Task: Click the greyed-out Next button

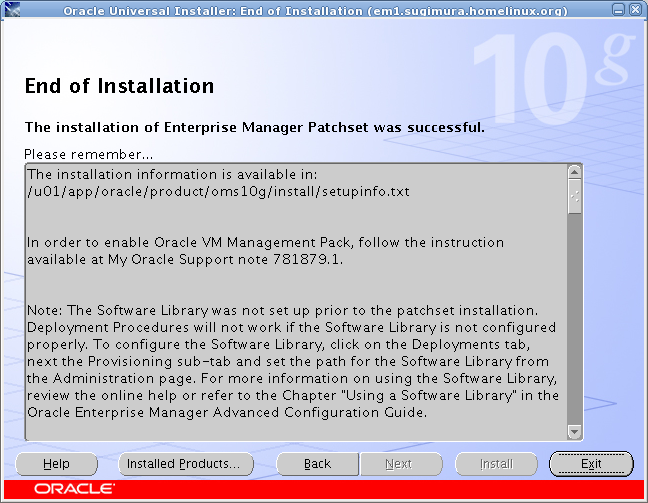Action: tap(401, 464)
